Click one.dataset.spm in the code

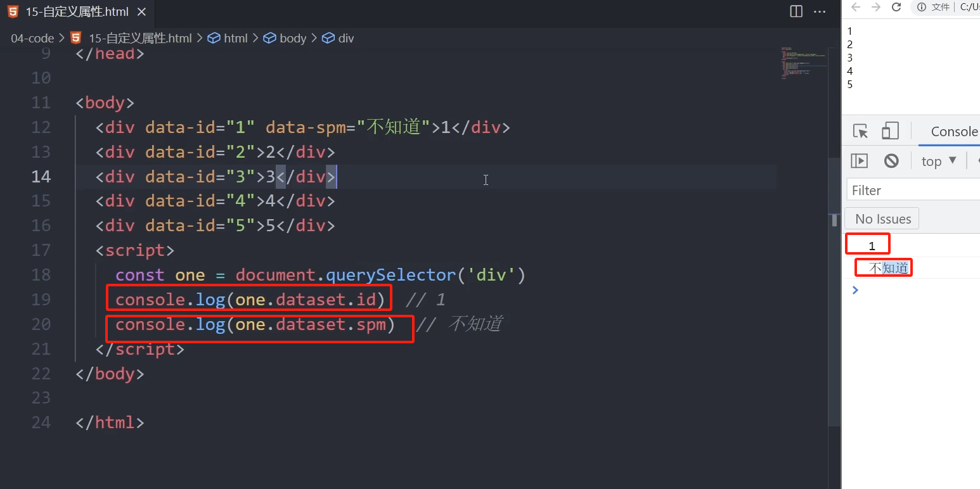pos(311,324)
